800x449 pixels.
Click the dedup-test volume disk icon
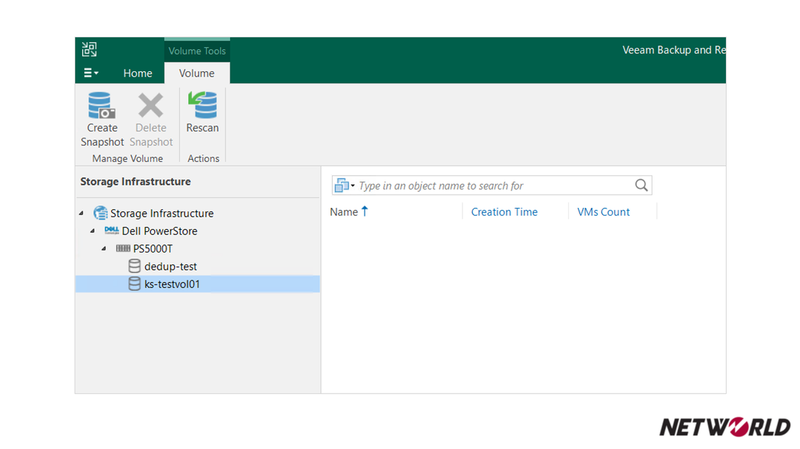(x=134, y=266)
